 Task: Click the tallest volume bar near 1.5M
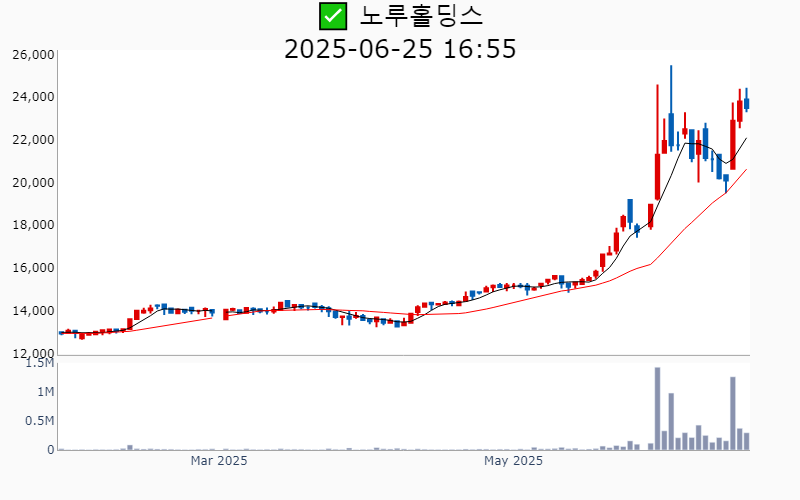click(x=658, y=409)
